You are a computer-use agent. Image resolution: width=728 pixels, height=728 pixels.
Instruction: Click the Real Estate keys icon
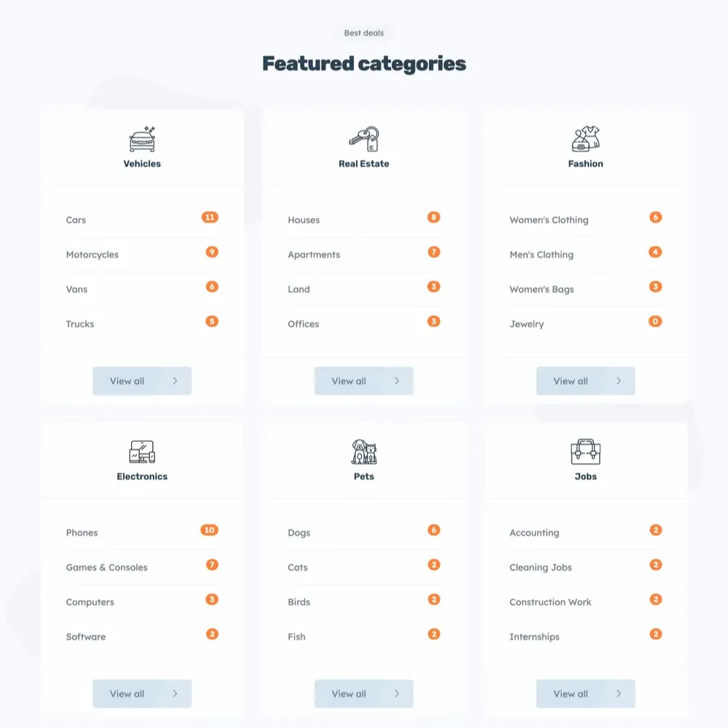click(364, 138)
